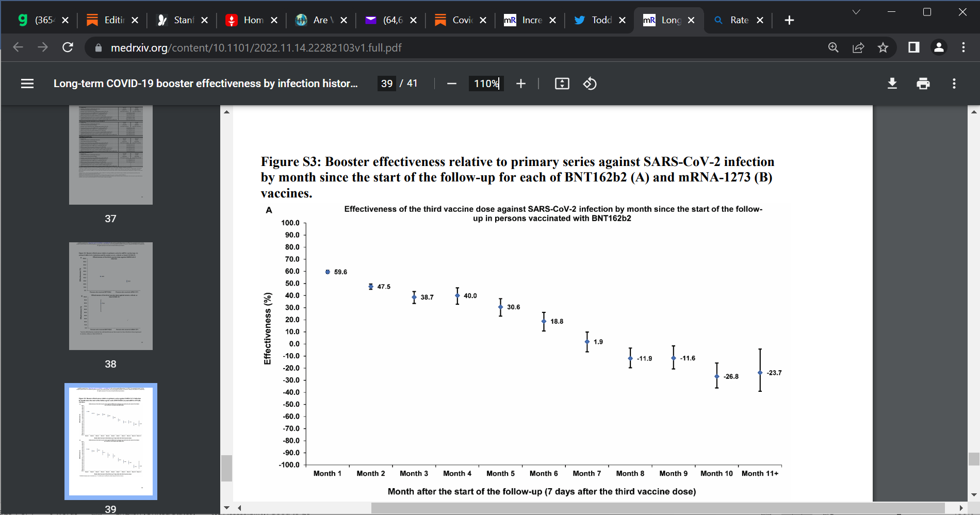980x515 pixels.
Task: Click the sidebar vertical scrollbar thumb
Action: 226,468
